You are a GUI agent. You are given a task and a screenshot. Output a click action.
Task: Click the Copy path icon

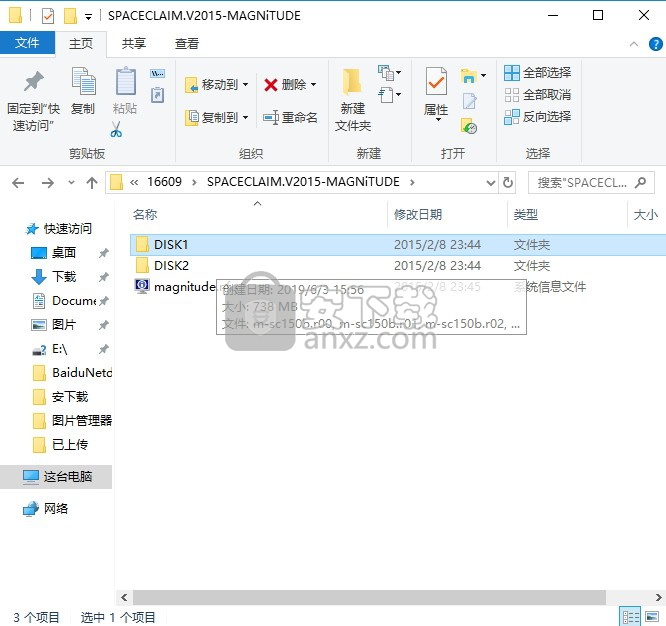[x=157, y=74]
